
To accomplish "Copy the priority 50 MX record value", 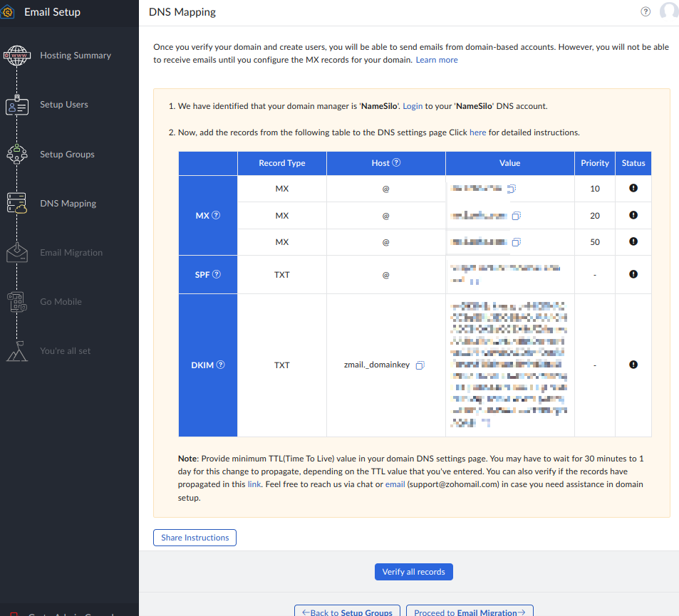I will coord(517,242).
